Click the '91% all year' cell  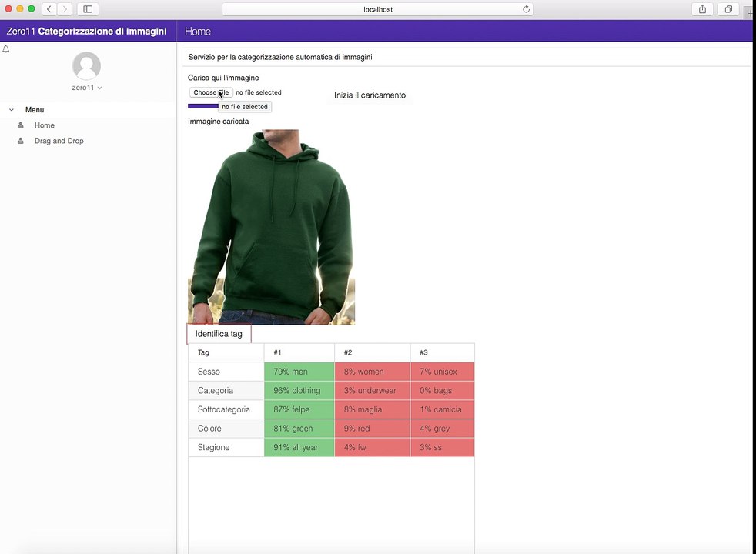click(299, 447)
